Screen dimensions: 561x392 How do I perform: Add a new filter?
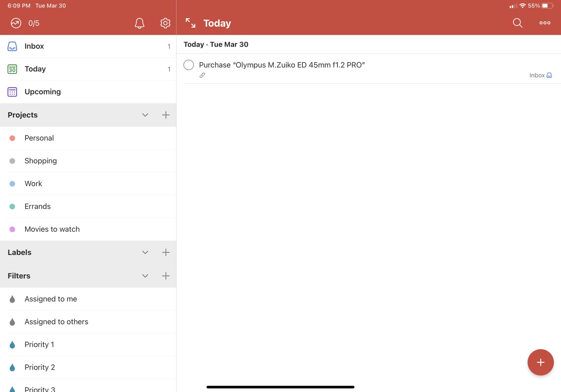tap(166, 276)
